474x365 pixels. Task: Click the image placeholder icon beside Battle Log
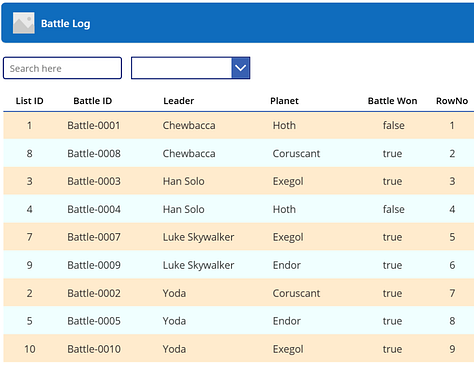24,23
